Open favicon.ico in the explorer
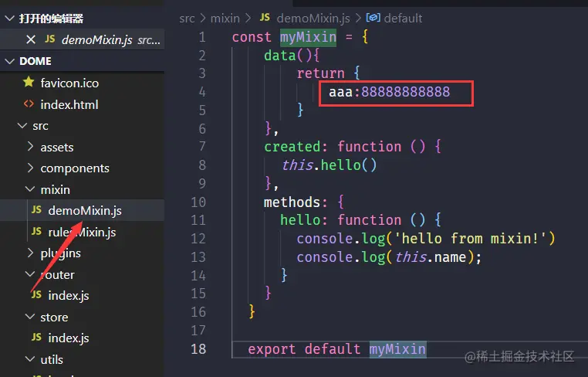Image resolution: width=588 pixels, height=377 pixels. pos(69,83)
